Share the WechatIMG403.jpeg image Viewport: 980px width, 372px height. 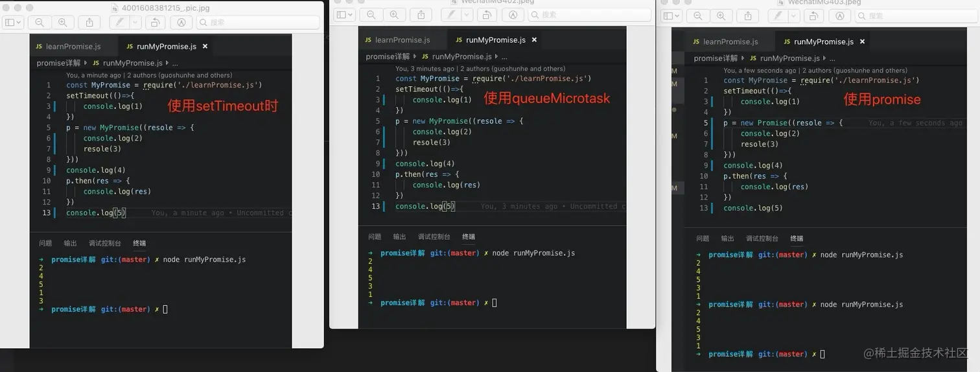[x=748, y=16]
